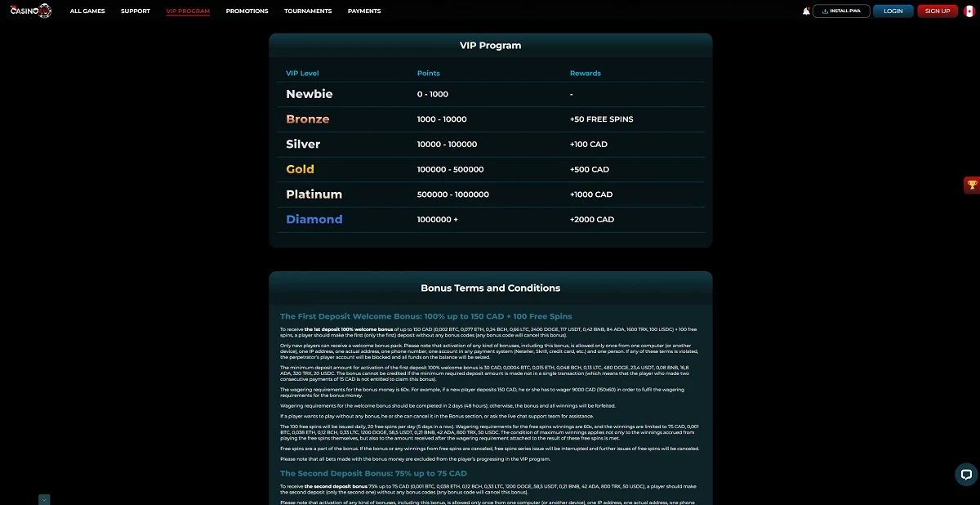Expand the chevron tab at the bottom left
This screenshot has height=505, width=980.
44,499
